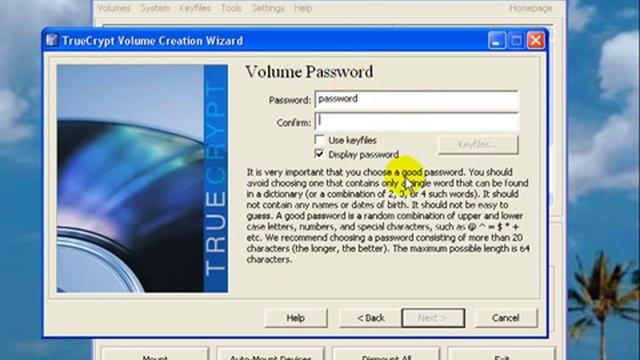Screen dimensions: 640x360
Task: Click into the Password input field
Action: (x=417, y=100)
